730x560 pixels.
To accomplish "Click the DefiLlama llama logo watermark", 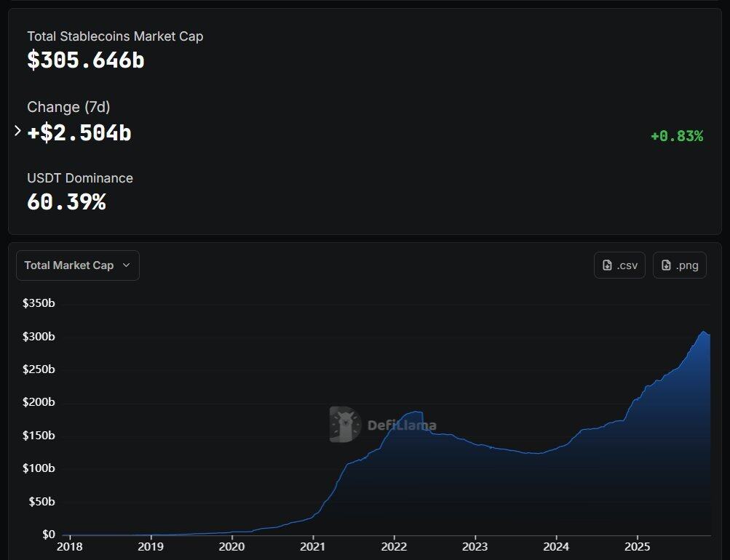I will (x=345, y=425).
